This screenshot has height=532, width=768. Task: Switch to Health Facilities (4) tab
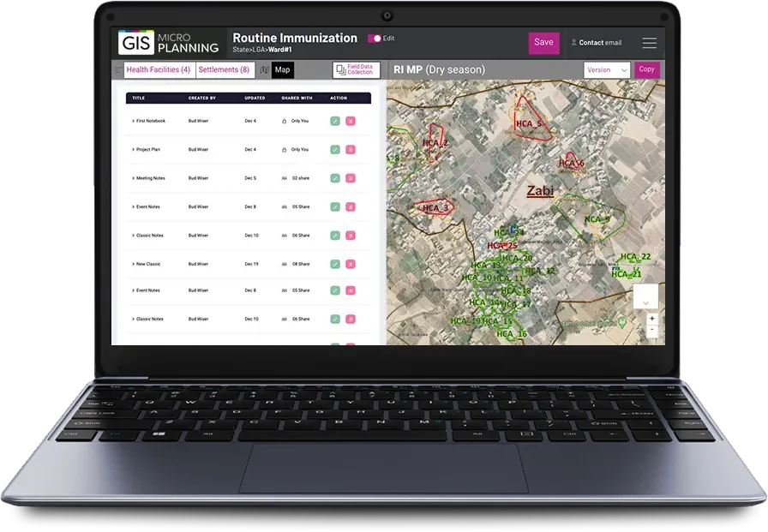(159, 70)
